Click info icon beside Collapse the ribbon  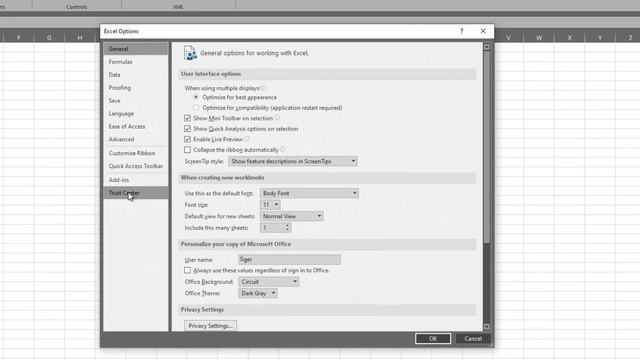point(282,150)
